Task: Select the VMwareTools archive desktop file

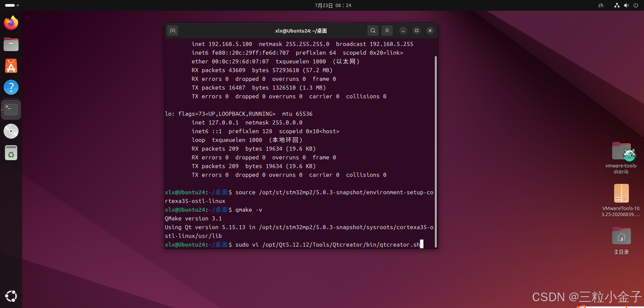Action: point(621,200)
